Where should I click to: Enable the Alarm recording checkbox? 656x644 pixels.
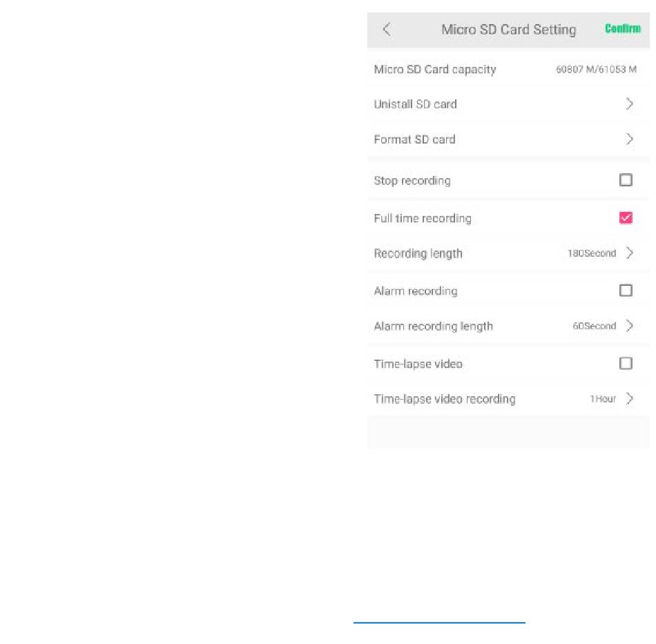[626, 291]
